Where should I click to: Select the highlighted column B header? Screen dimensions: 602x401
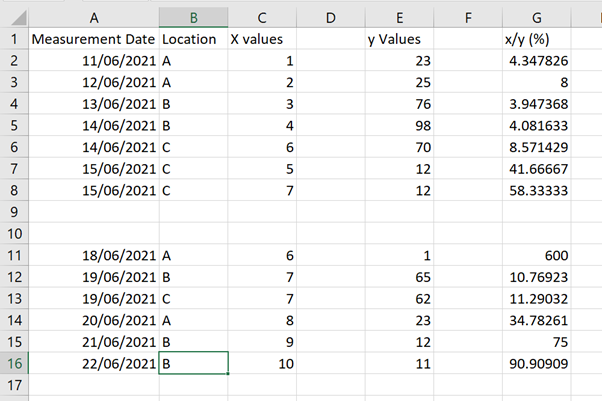point(193,17)
